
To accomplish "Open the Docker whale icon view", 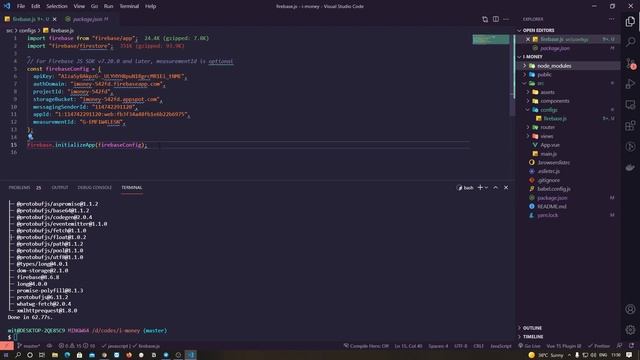I will coord(630,167).
